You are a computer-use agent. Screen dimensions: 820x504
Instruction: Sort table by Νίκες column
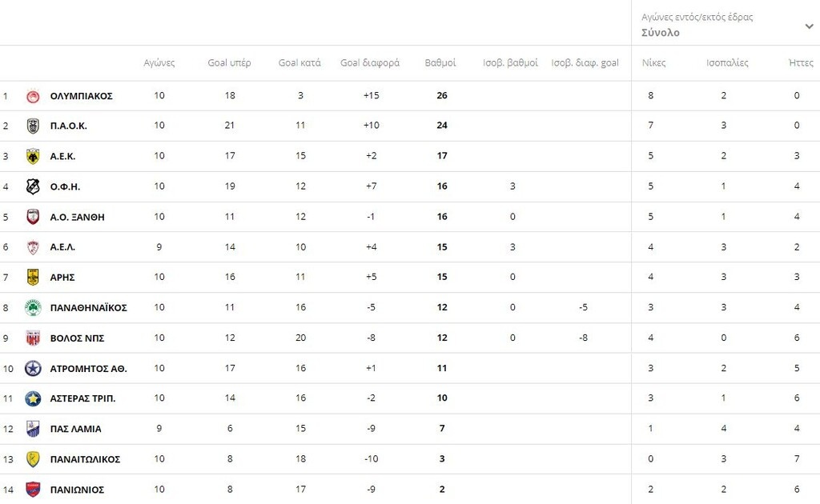[653, 63]
